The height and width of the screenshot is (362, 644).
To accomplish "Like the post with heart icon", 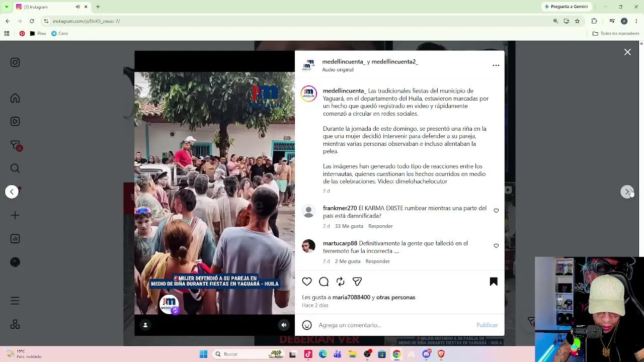I will coord(307,282).
